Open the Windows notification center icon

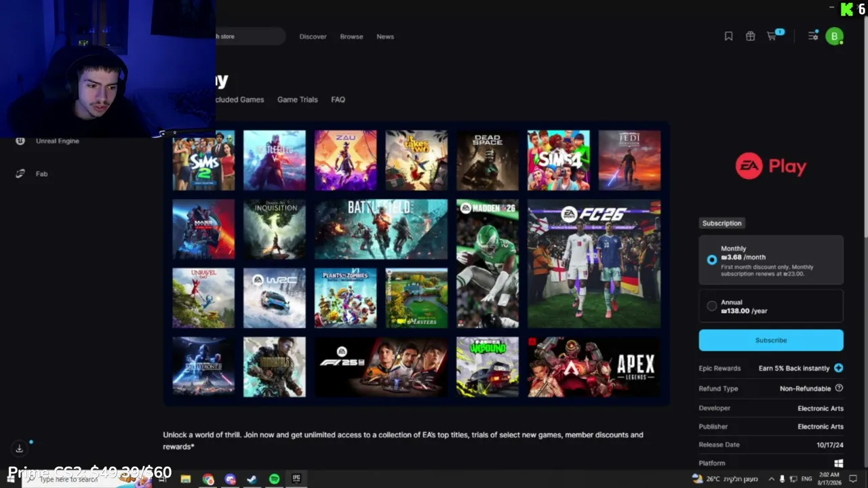click(x=853, y=479)
